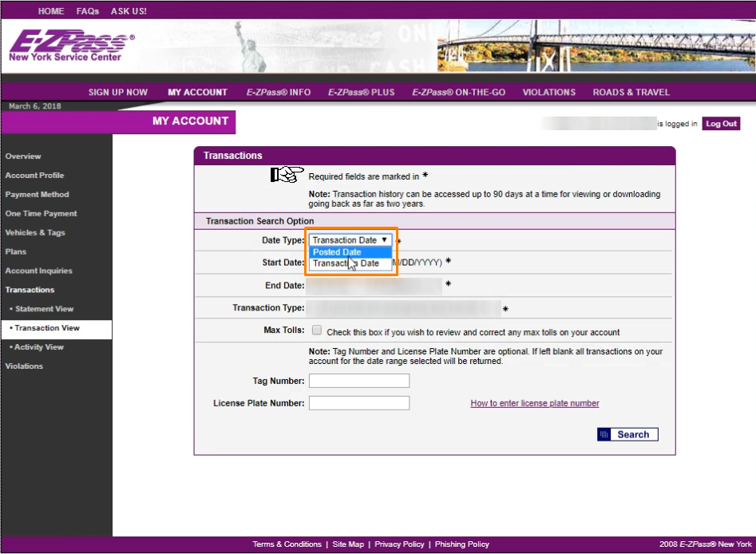Open the ROADS & TRAVEL menu

631,92
